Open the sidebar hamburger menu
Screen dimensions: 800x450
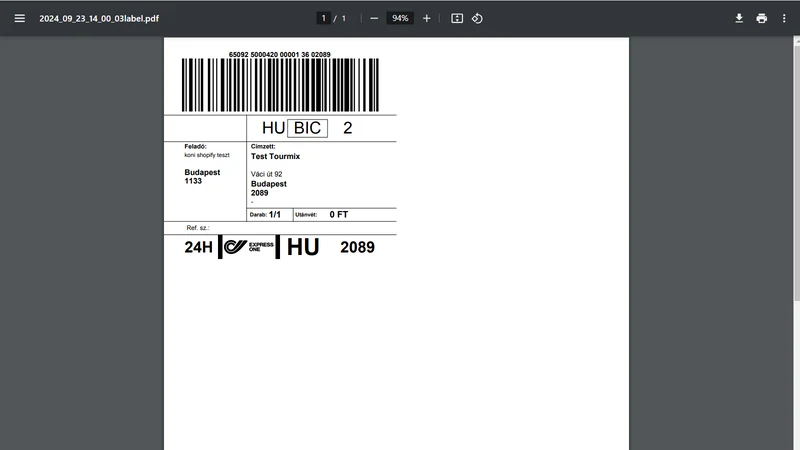tap(19, 18)
